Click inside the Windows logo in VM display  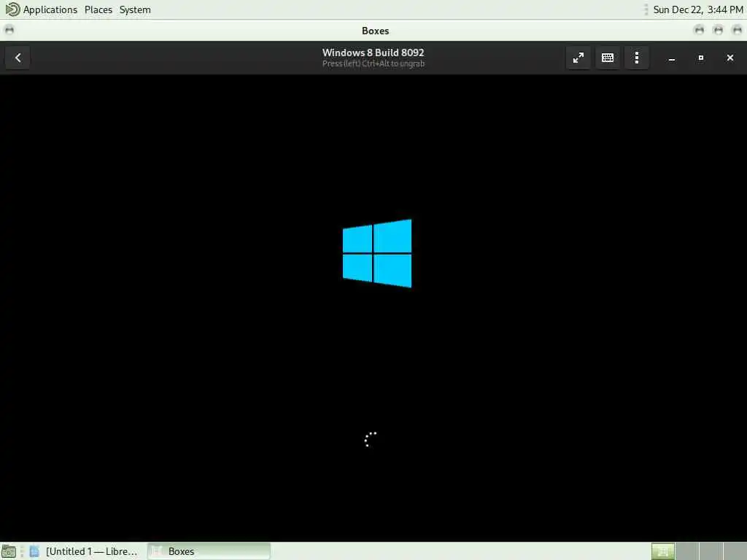[377, 253]
